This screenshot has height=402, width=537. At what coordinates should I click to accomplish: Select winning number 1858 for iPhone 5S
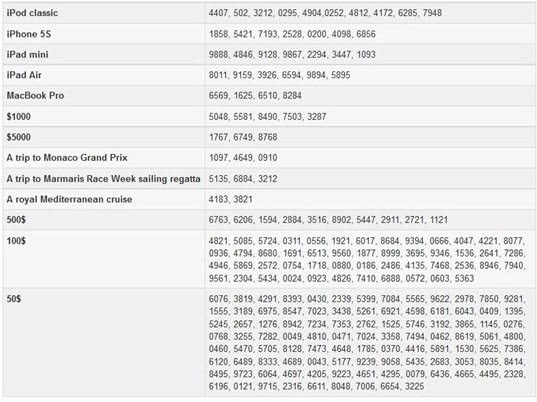pos(218,34)
